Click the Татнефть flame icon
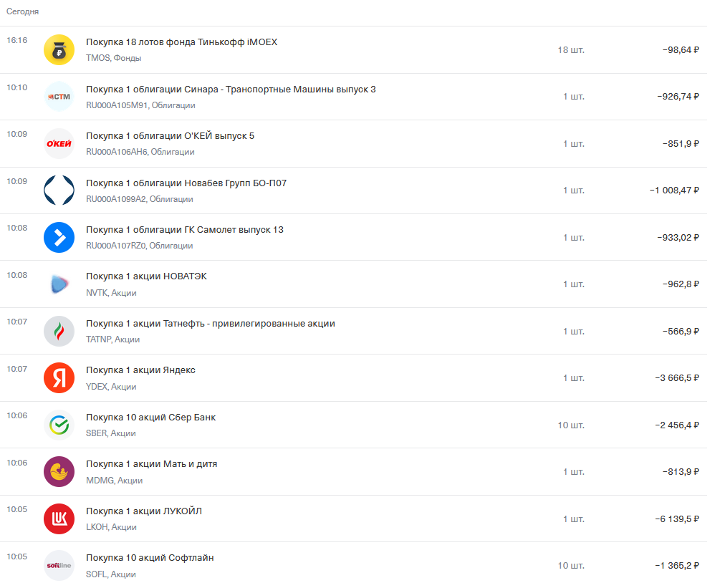Image resolution: width=720 pixels, height=588 pixels. click(x=59, y=331)
